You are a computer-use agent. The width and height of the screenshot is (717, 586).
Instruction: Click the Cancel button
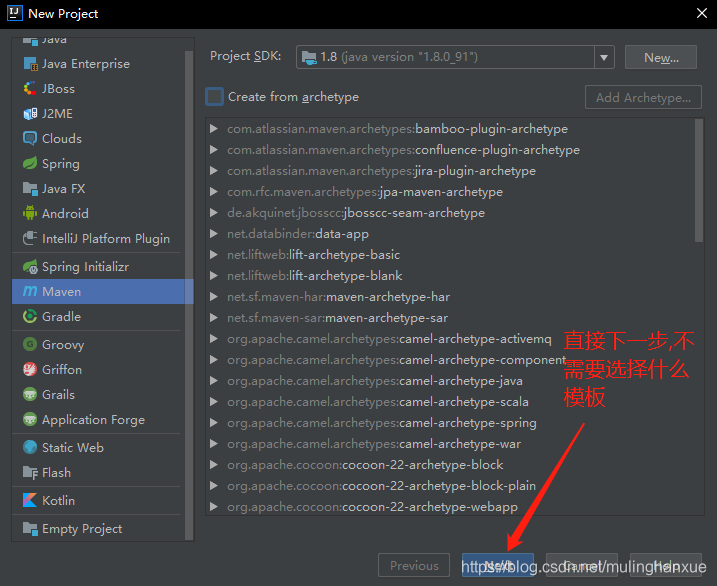point(582,565)
